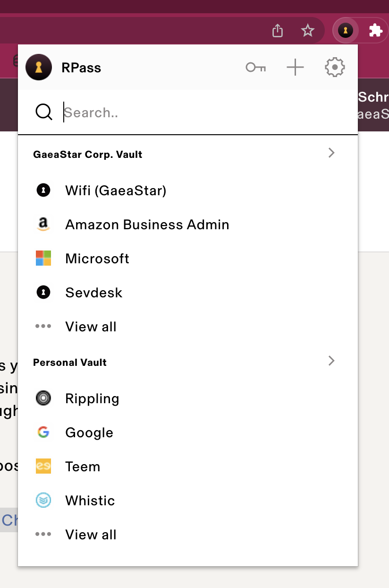Bookmark page with the star icon

coord(308,31)
